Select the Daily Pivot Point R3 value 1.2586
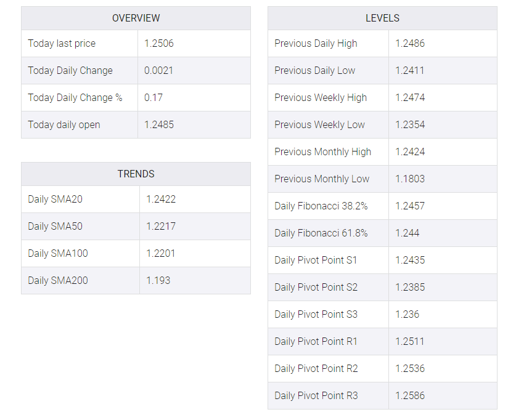This screenshot has width=508, height=420. 410,395
